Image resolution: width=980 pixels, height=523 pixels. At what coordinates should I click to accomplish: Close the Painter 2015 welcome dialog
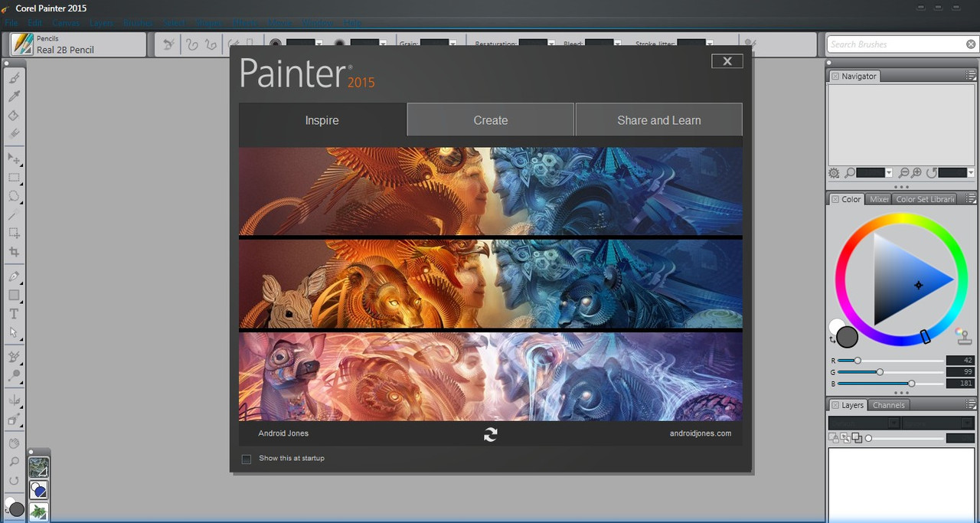coord(727,61)
